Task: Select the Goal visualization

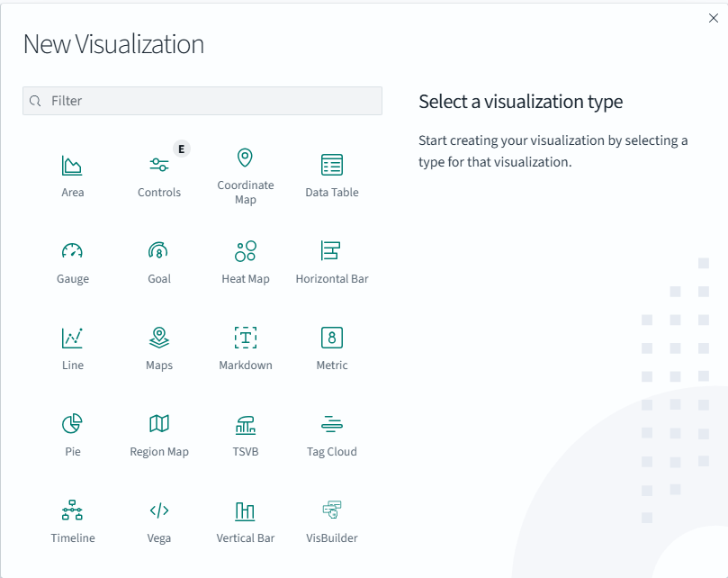Action: tap(158, 262)
